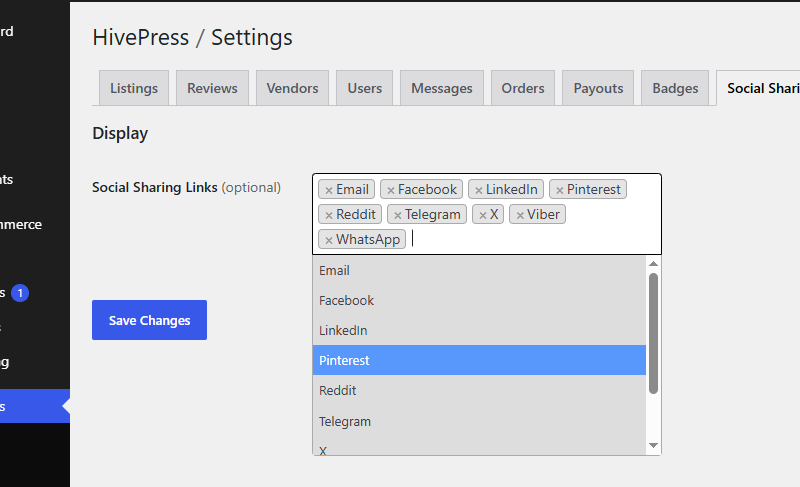Remove the Telegram tag
This screenshot has width=800, height=487.
398,215
